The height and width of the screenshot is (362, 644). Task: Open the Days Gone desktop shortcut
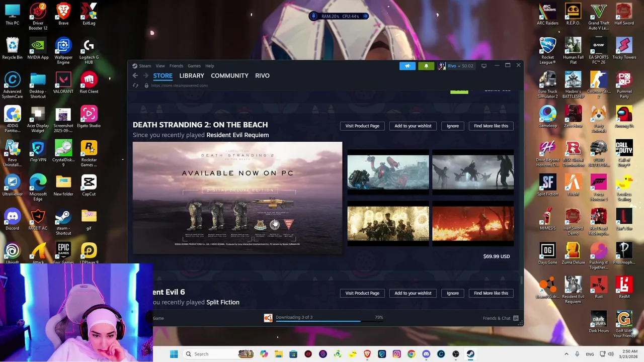point(547,253)
